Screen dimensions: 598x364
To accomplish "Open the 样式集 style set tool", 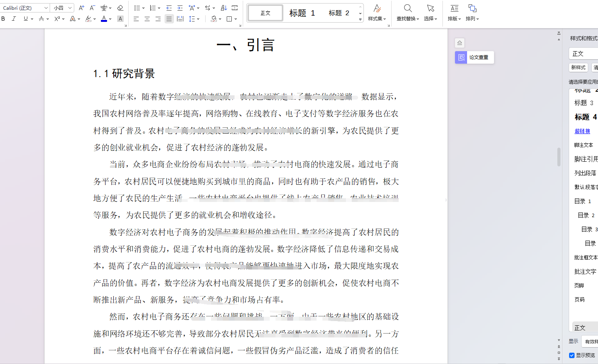I will click(377, 13).
